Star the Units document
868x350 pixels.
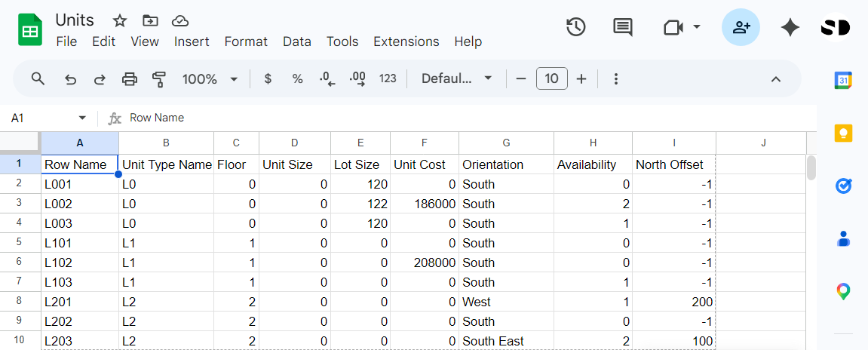point(120,20)
